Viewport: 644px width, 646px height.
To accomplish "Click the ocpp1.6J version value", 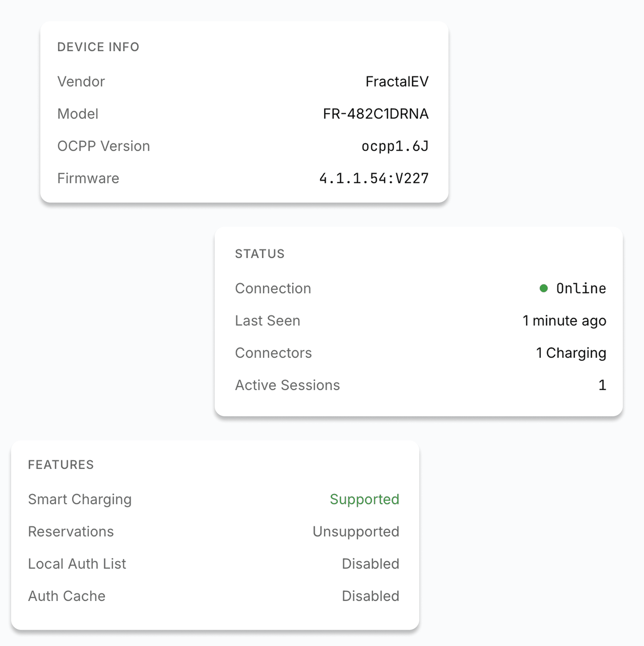I will point(395,146).
